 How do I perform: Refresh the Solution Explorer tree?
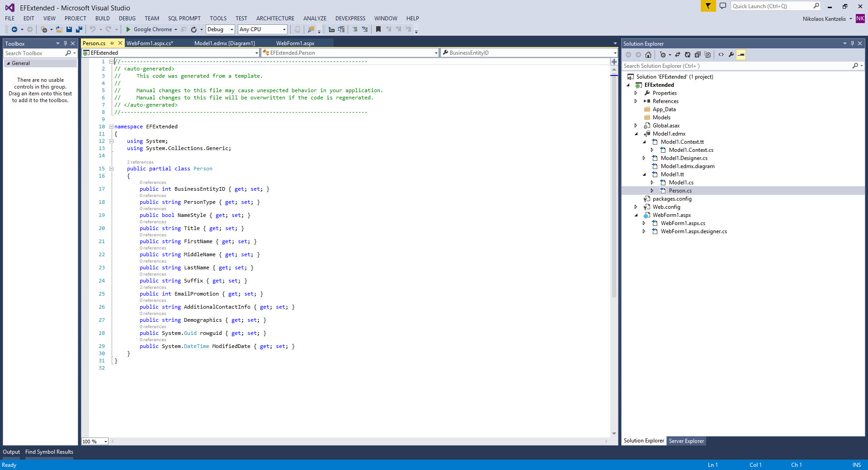pyautogui.click(x=688, y=55)
